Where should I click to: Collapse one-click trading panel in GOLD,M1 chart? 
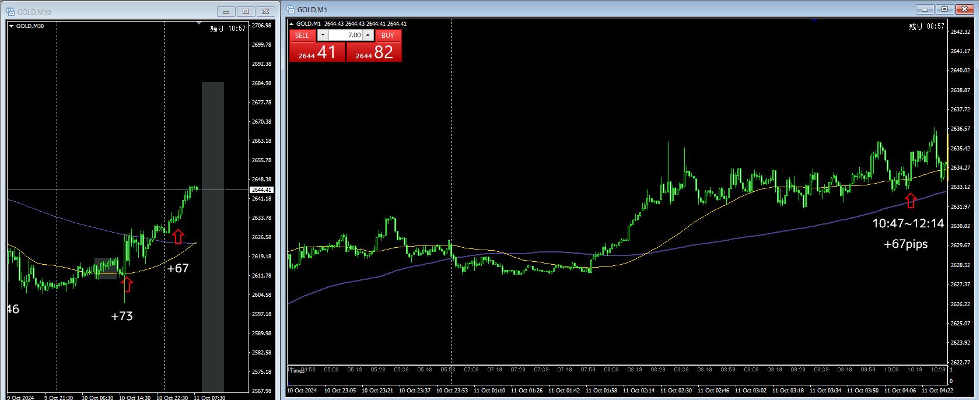pos(292,24)
